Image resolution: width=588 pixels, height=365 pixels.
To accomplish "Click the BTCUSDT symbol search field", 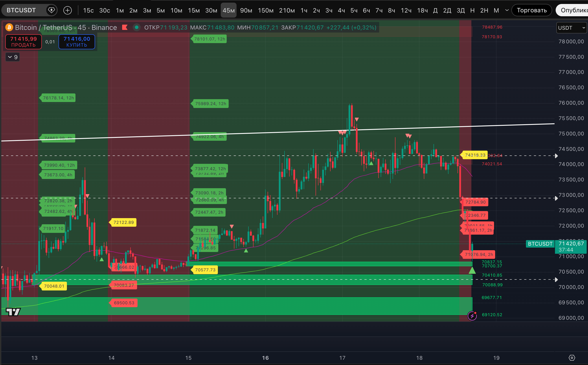I will (21, 10).
